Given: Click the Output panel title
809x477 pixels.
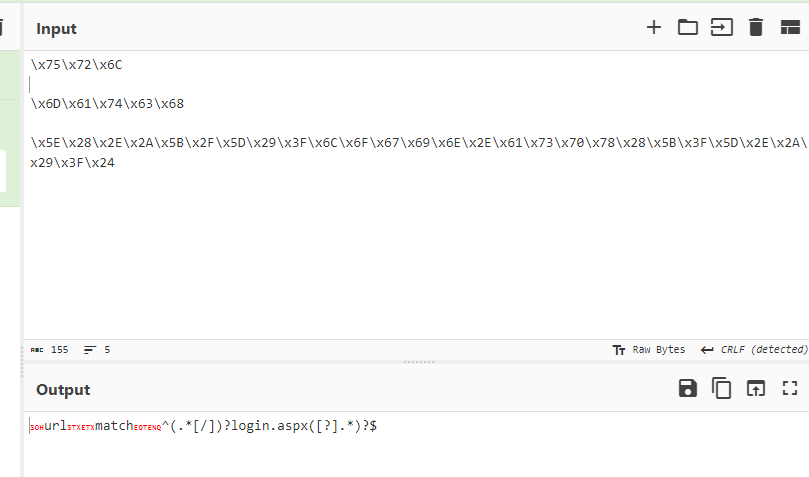Looking at the screenshot, I should pyautogui.click(x=63, y=389).
